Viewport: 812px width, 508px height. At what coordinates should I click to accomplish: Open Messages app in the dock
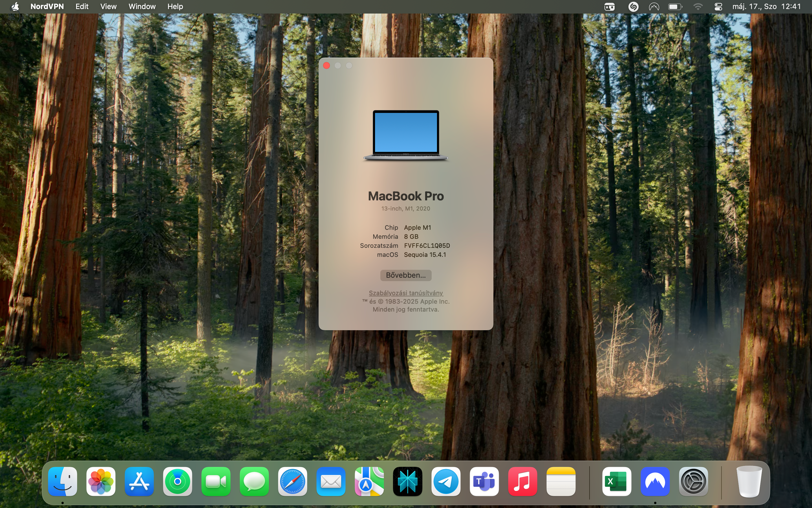point(254,481)
